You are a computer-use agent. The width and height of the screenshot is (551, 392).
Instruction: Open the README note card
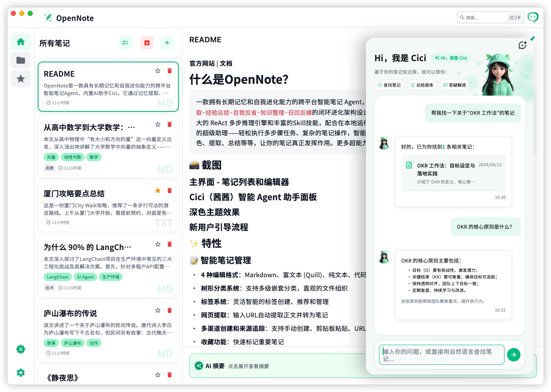pos(108,87)
